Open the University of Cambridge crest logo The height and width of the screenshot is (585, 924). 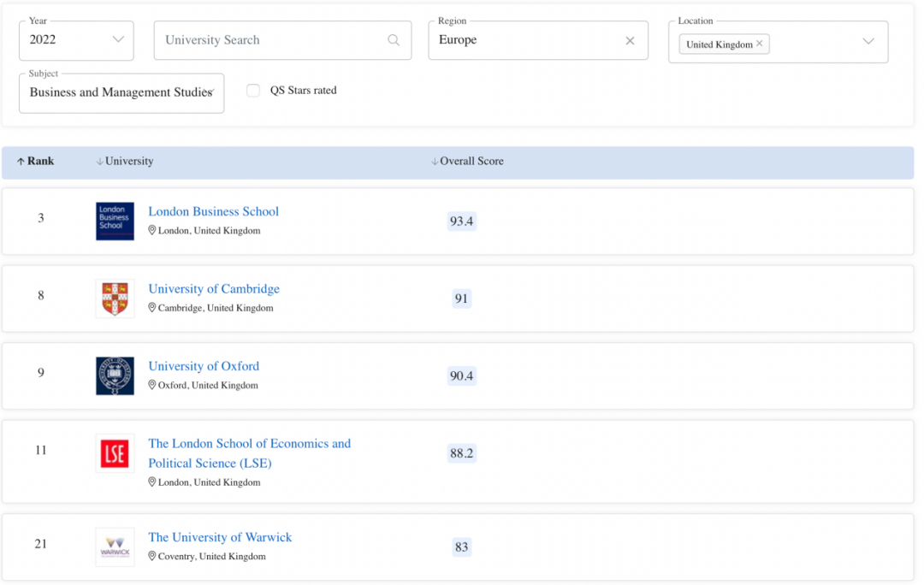(115, 298)
